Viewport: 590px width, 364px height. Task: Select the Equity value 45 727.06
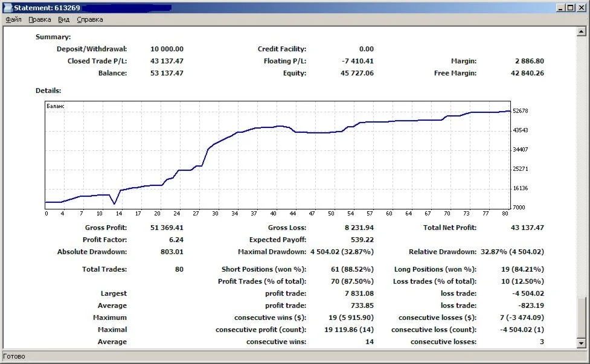[x=357, y=73]
